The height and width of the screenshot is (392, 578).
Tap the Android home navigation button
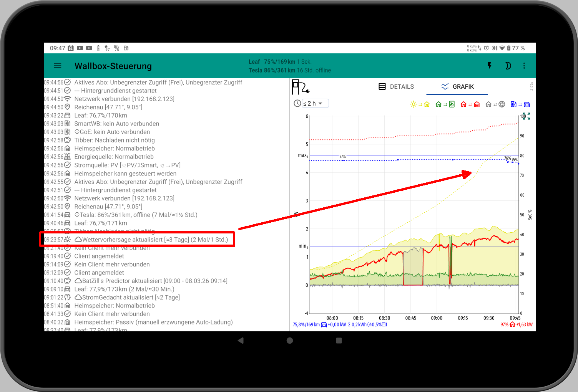289,341
